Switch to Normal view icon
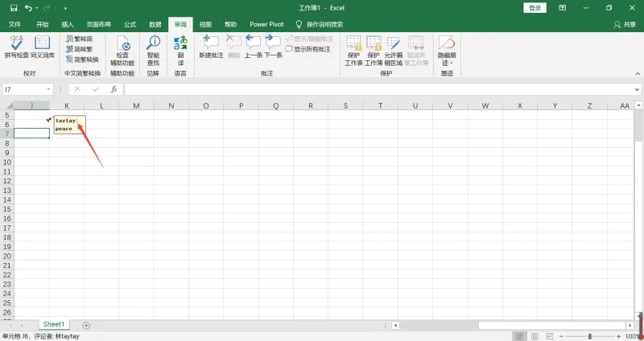Screen dimensions: 644x341 519,336
